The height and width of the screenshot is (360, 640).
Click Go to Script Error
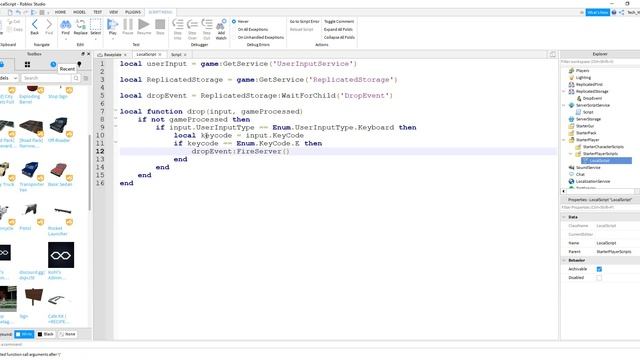tap(304, 21)
